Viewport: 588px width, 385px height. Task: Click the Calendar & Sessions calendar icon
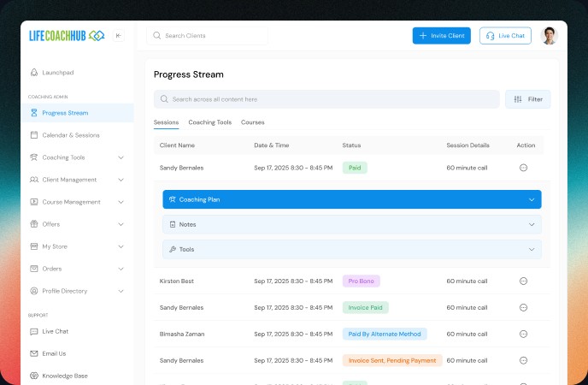(34, 135)
